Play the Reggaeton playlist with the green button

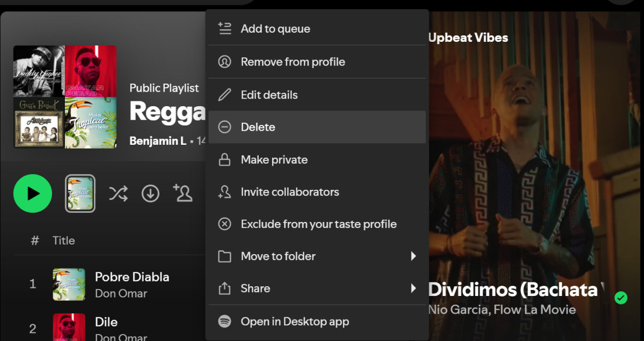[x=32, y=193]
